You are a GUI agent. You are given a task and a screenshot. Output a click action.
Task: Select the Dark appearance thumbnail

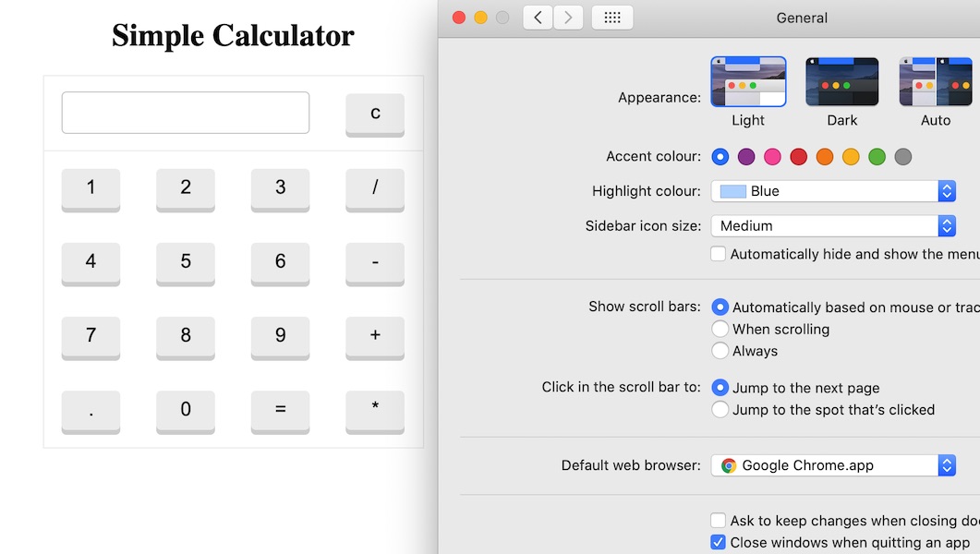click(x=841, y=81)
